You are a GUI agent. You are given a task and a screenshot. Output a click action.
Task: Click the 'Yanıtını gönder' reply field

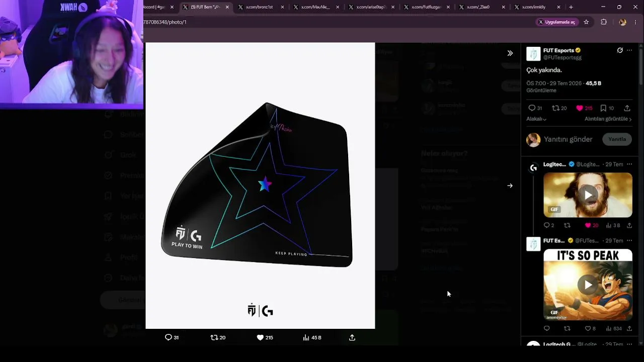click(x=568, y=139)
